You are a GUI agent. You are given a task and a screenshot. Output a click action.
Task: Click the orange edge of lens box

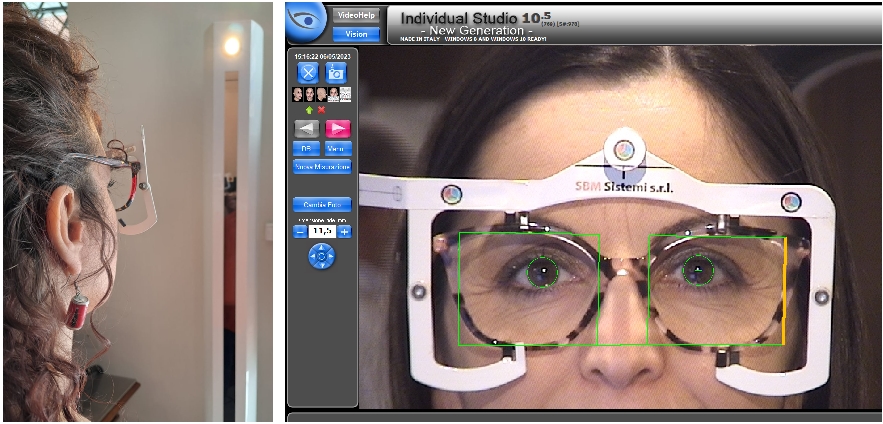tap(784, 291)
